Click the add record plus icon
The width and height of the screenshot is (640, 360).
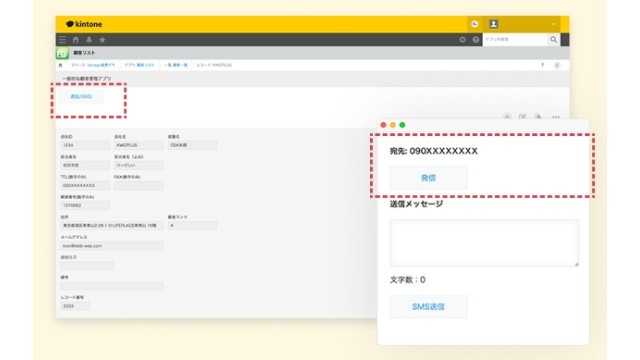click(507, 117)
